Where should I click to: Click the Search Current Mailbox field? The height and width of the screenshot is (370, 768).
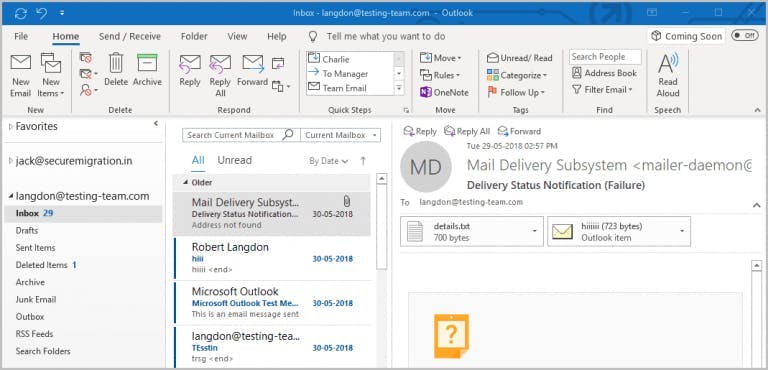240,135
